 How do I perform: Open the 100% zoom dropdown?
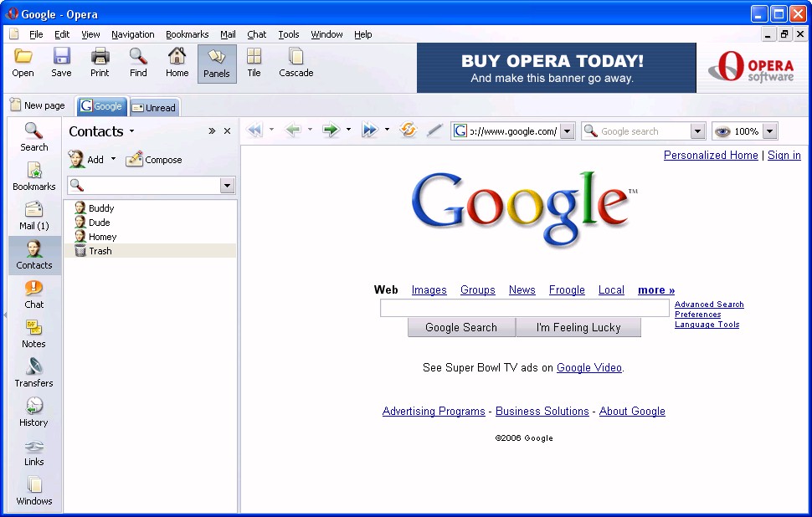pyautogui.click(x=770, y=131)
